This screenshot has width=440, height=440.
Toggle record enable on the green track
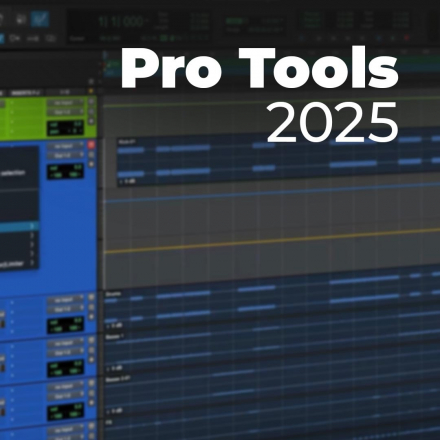click(x=91, y=102)
